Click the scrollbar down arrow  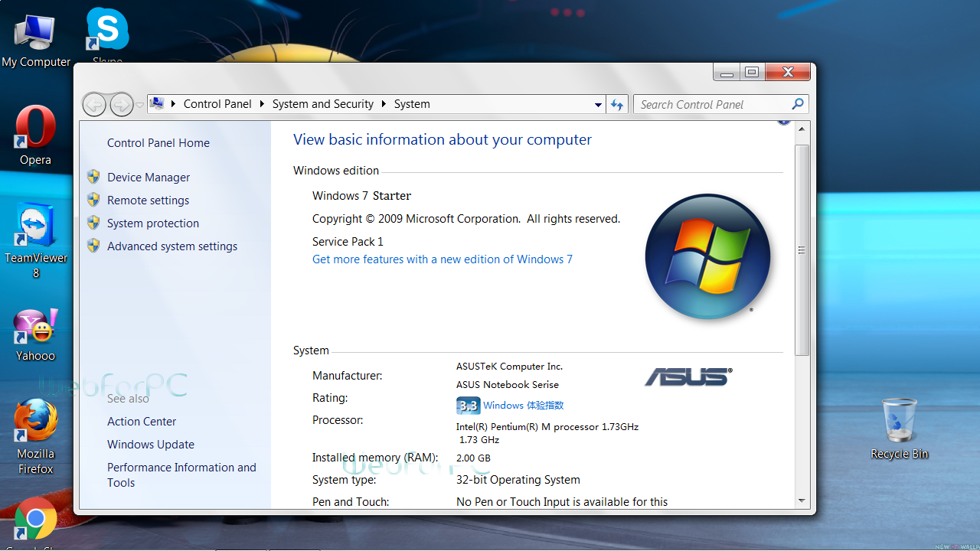point(802,500)
